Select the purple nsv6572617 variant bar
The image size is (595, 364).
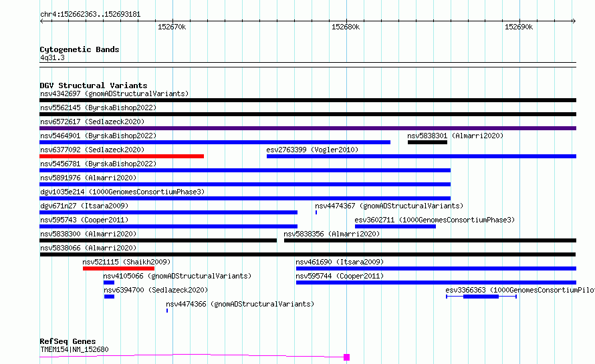(x=308, y=128)
